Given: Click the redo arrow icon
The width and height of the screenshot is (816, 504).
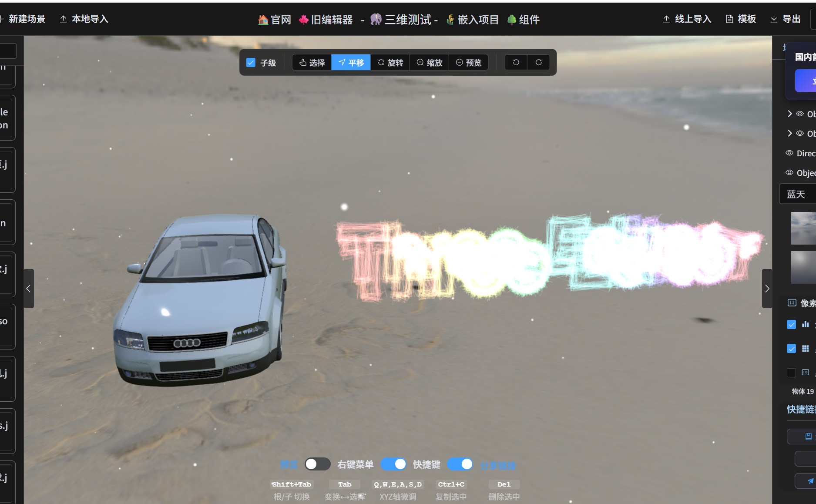Looking at the screenshot, I should click(x=538, y=63).
